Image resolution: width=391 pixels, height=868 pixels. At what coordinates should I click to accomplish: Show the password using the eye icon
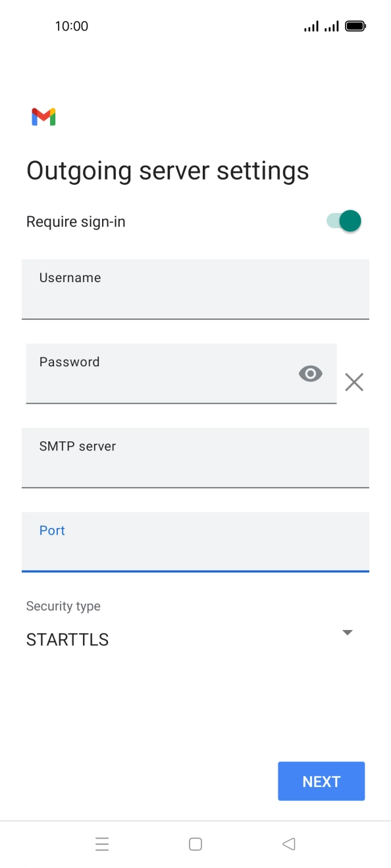tap(310, 374)
